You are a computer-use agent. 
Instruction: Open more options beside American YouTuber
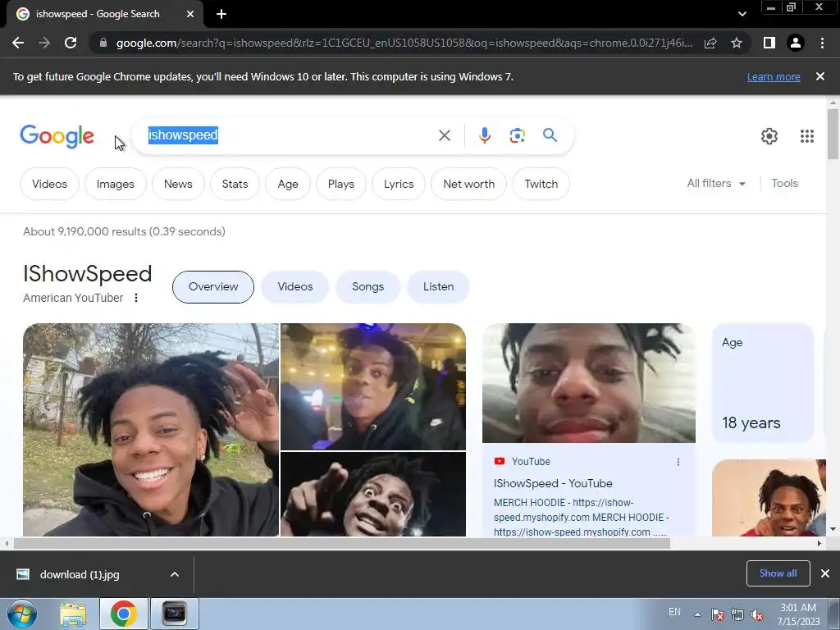point(136,298)
